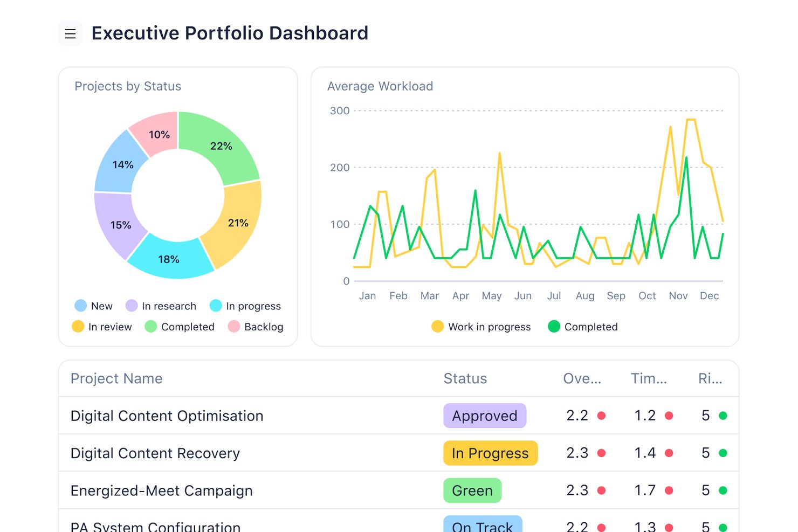The width and height of the screenshot is (798, 532).
Task: Open the Digital Content Recovery row
Action: point(398,453)
